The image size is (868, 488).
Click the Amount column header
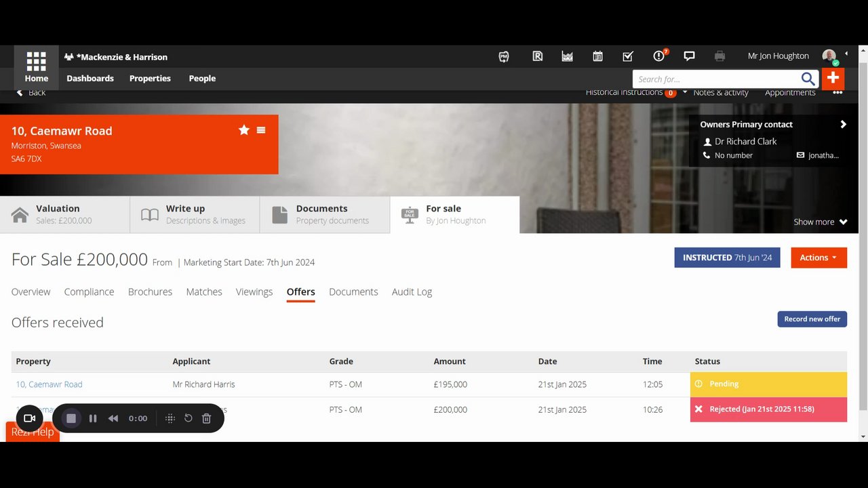[450, 361]
